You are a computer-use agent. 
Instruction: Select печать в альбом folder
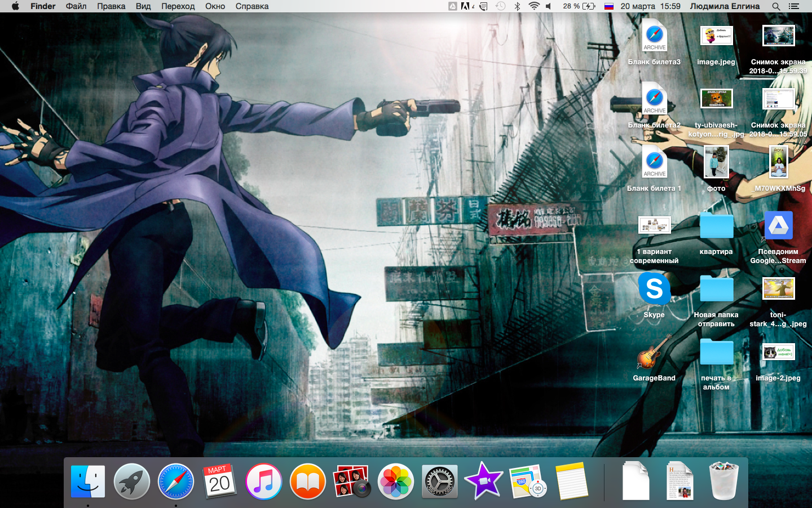[x=716, y=352]
